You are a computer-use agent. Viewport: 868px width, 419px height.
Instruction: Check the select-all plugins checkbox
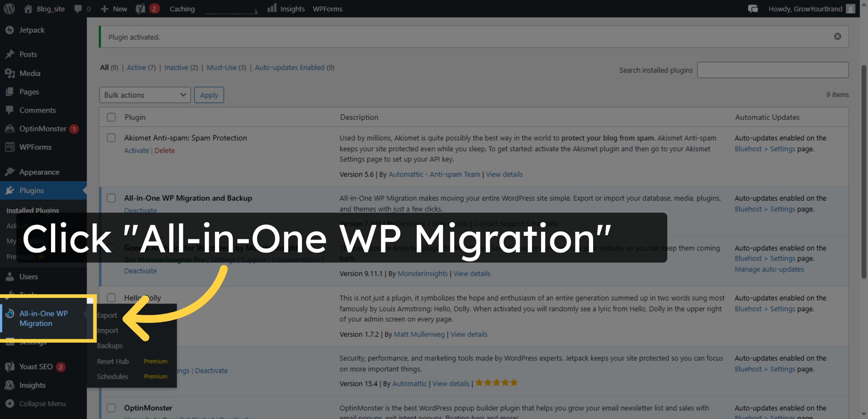[111, 117]
